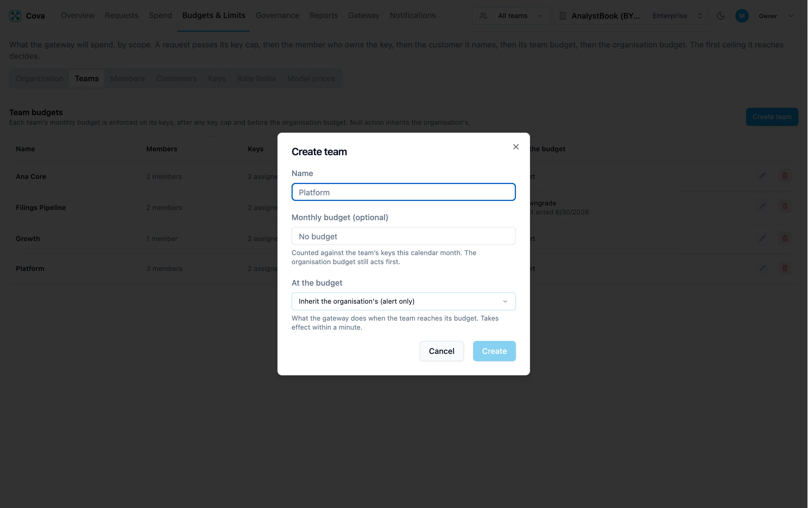Delete the Growth team
Viewport: 812px width, 508px height.
click(784, 238)
